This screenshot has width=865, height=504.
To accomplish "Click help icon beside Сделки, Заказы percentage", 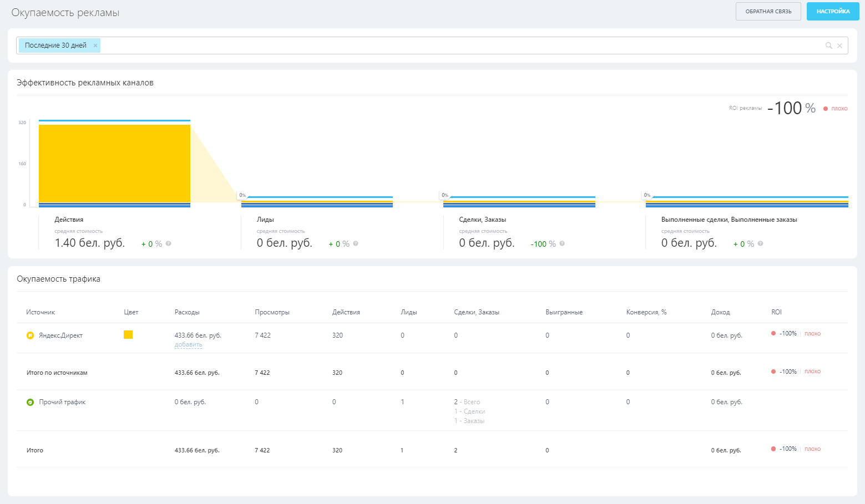I will click(x=562, y=243).
